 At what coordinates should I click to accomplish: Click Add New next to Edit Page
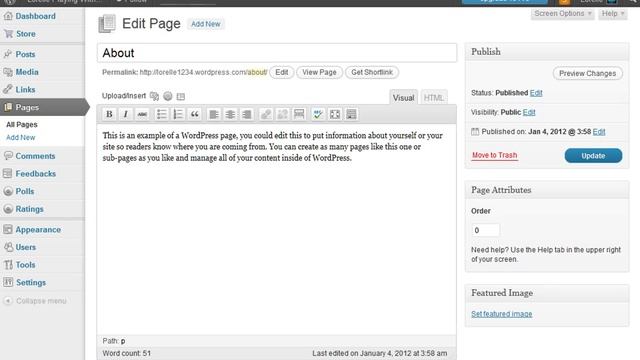[x=206, y=24]
